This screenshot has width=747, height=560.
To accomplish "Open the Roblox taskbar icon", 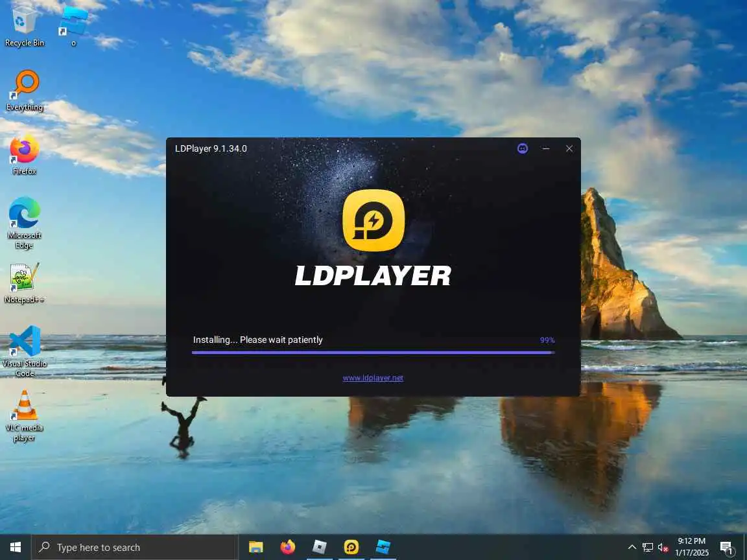I will pos(319,547).
